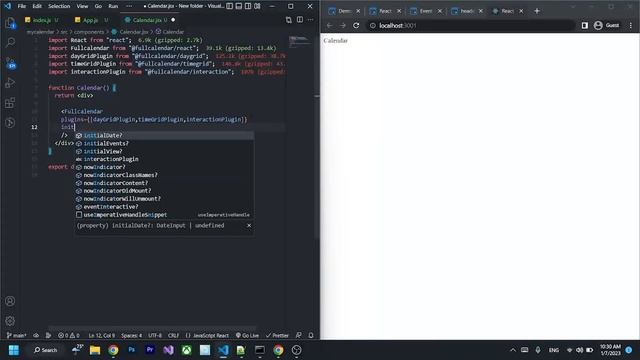This screenshot has width=640, height=360.
Task: Toggle panel layout icon in title bar
Action: (239, 6)
